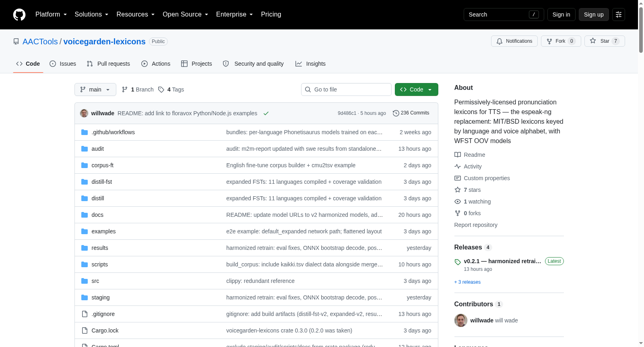Switch to the Projects tab
Viewport: 644px width, 347px height.
click(196, 64)
